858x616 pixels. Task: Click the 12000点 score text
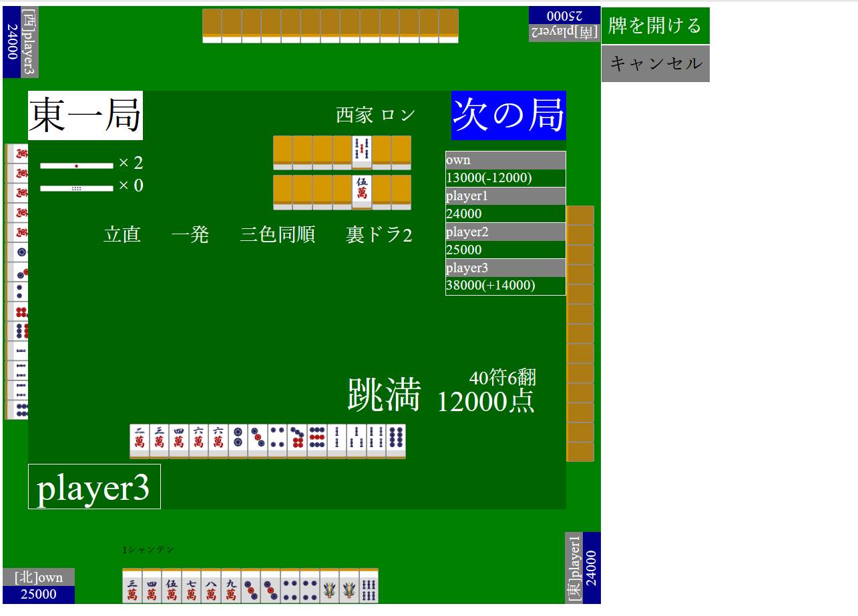pos(485,401)
